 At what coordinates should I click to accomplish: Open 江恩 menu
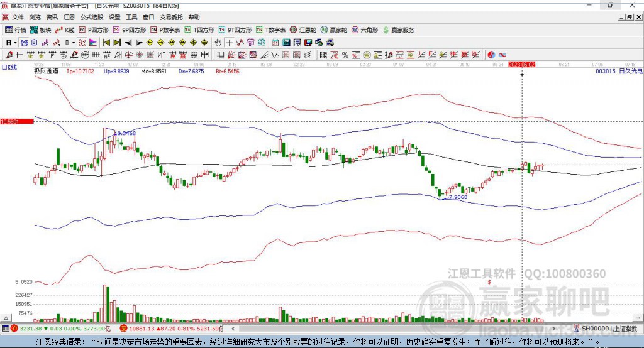tap(69, 17)
